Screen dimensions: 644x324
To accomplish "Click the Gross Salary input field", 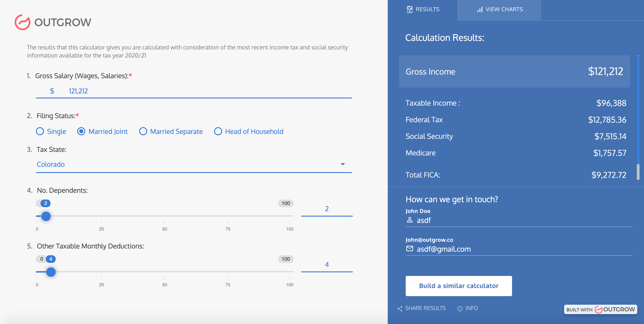I will [x=175, y=91].
